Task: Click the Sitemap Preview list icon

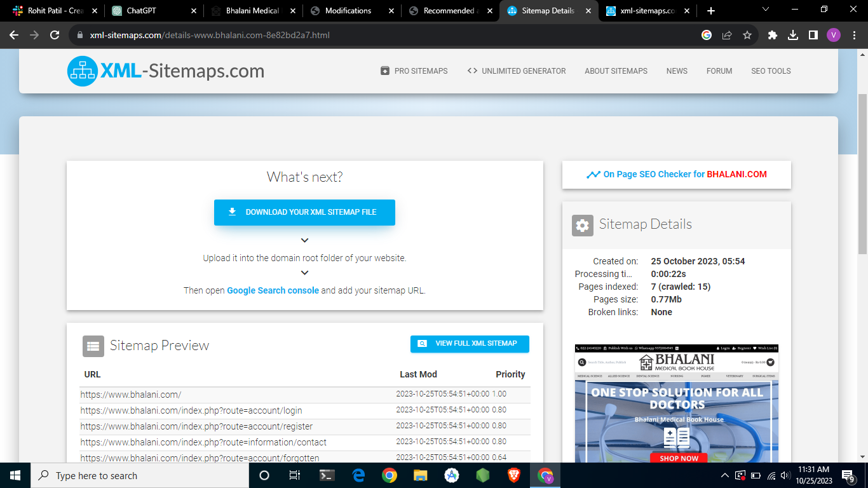Action: click(93, 346)
